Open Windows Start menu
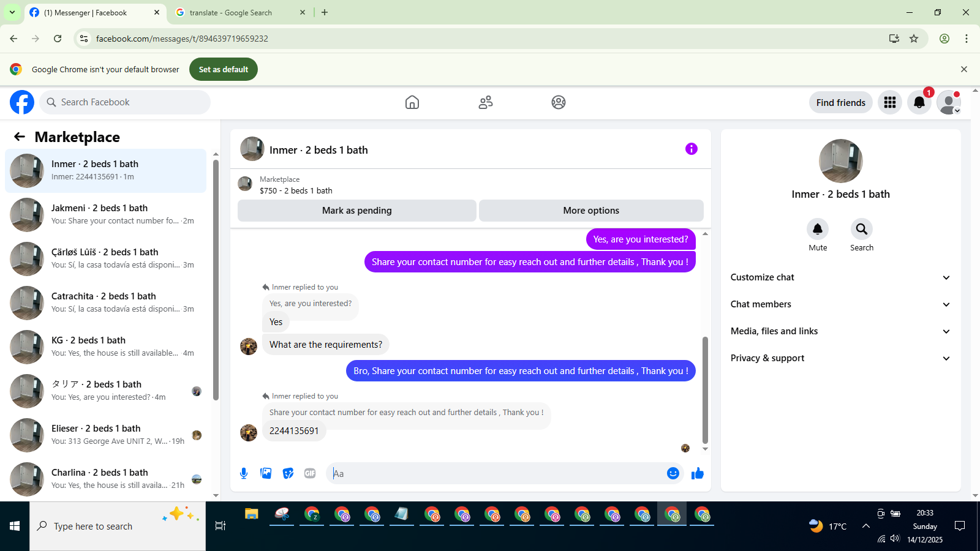 15,526
